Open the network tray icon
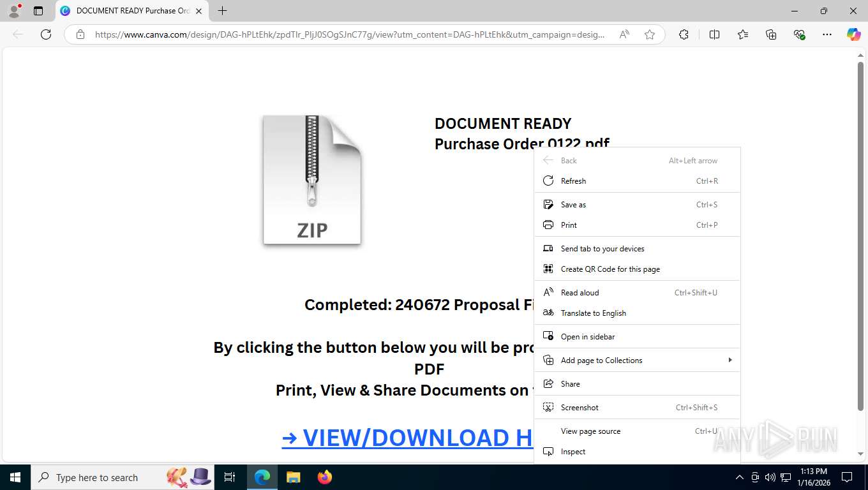This screenshot has width=868, height=490. click(x=786, y=477)
